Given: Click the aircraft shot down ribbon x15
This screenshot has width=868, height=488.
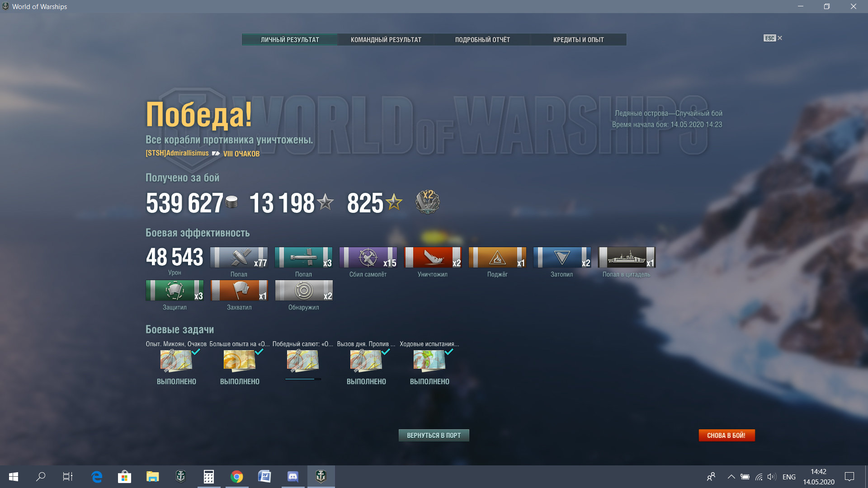Looking at the screenshot, I should 368,258.
